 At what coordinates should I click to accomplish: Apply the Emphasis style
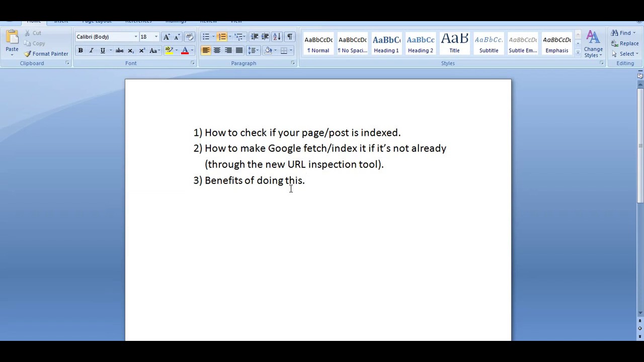557,44
